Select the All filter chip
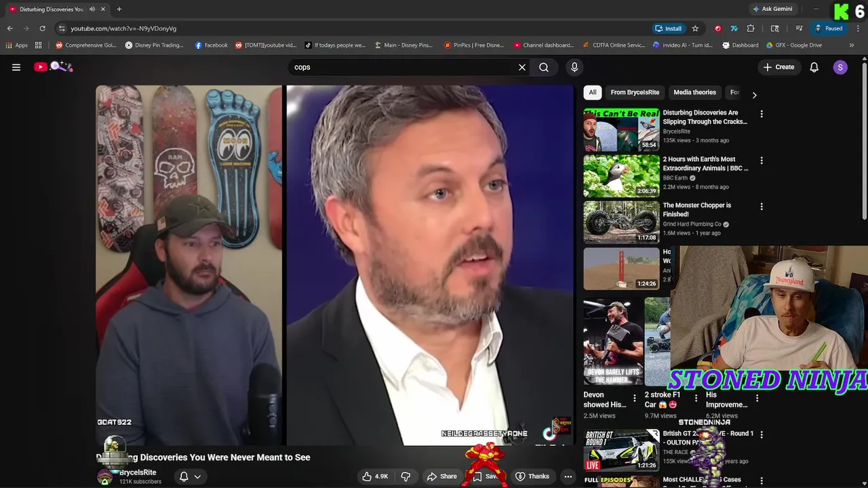 pyautogui.click(x=593, y=92)
